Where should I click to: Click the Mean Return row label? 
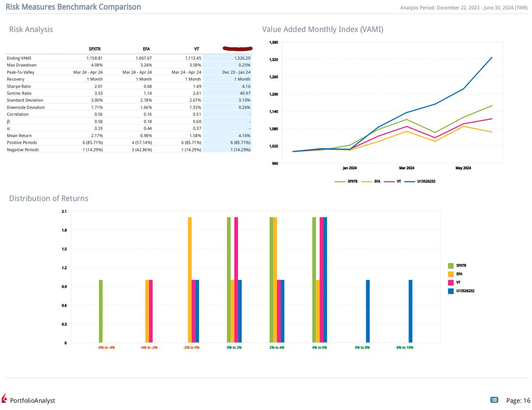[x=19, y=136]
